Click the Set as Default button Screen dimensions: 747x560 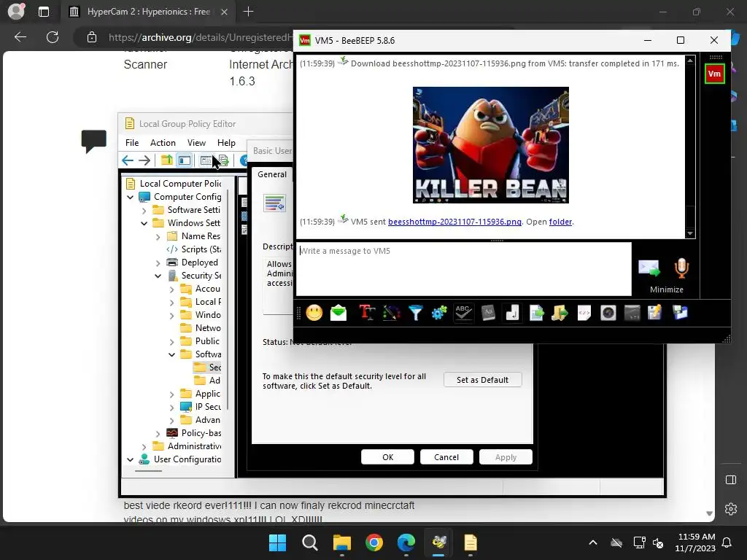483,379
